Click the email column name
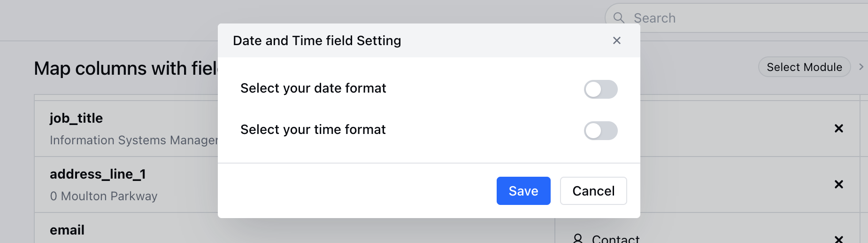 click(67, 230)
